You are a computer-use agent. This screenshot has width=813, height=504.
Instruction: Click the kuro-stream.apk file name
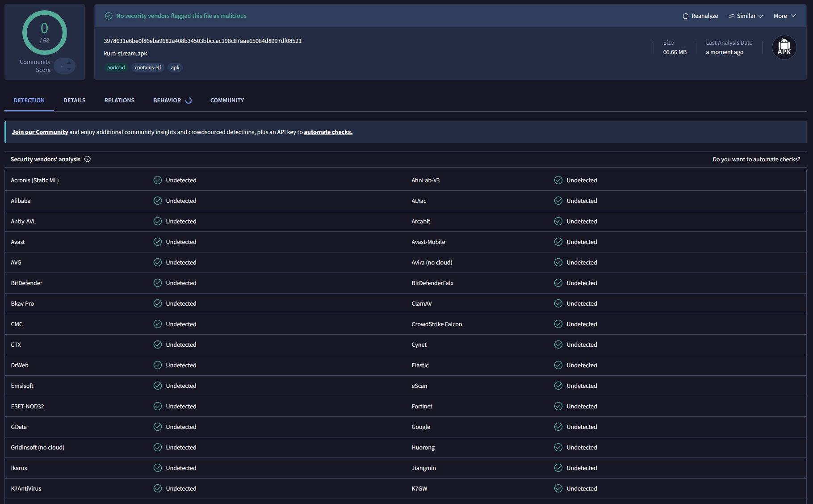click(x=126, y=54)
